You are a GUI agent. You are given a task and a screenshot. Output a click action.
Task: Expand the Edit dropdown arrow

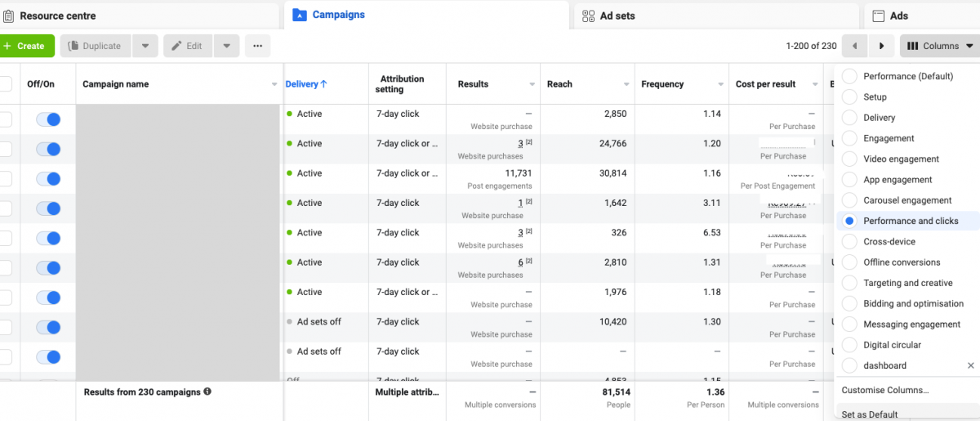(x=226, y=46)
